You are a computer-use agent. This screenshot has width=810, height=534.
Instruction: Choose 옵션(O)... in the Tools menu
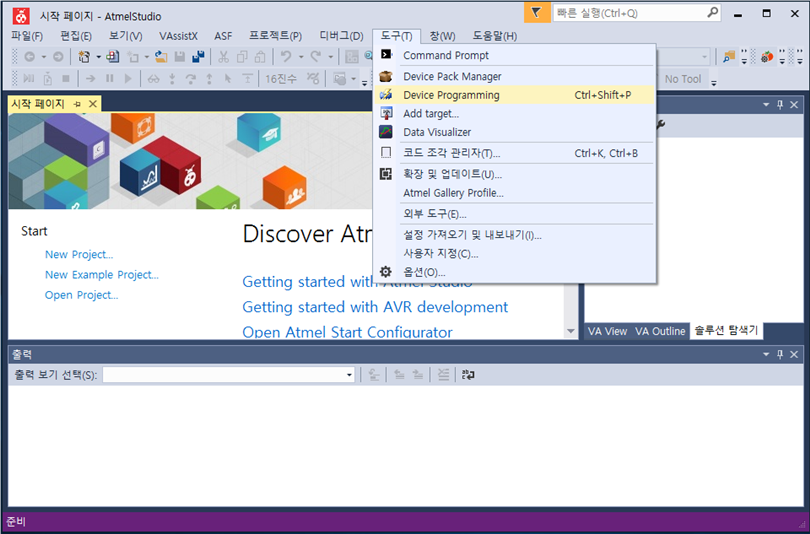coord(514,272)
